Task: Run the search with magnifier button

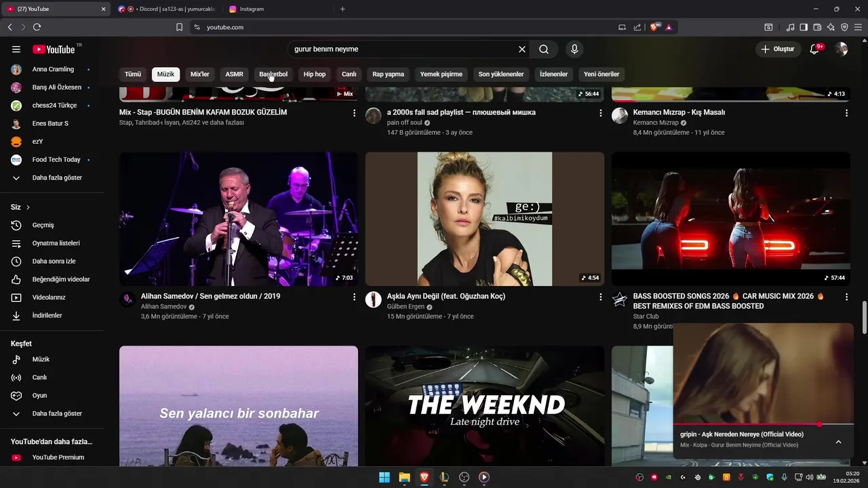Action: [544, 49]
